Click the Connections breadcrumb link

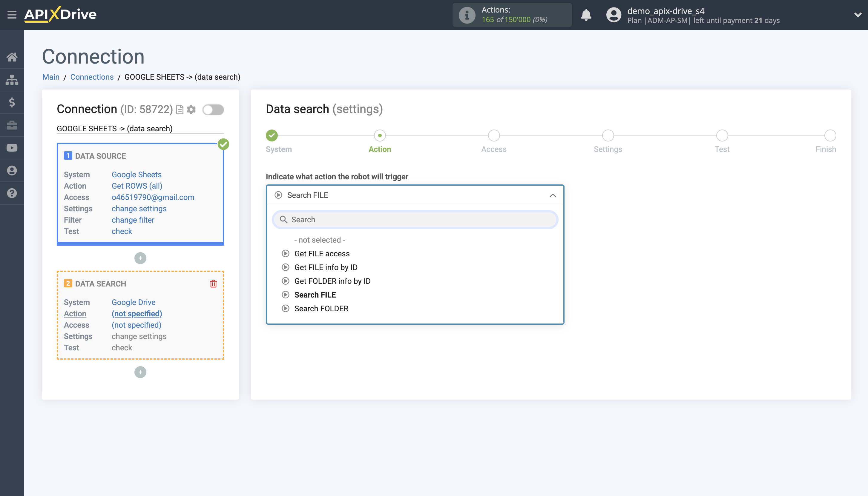92,77
